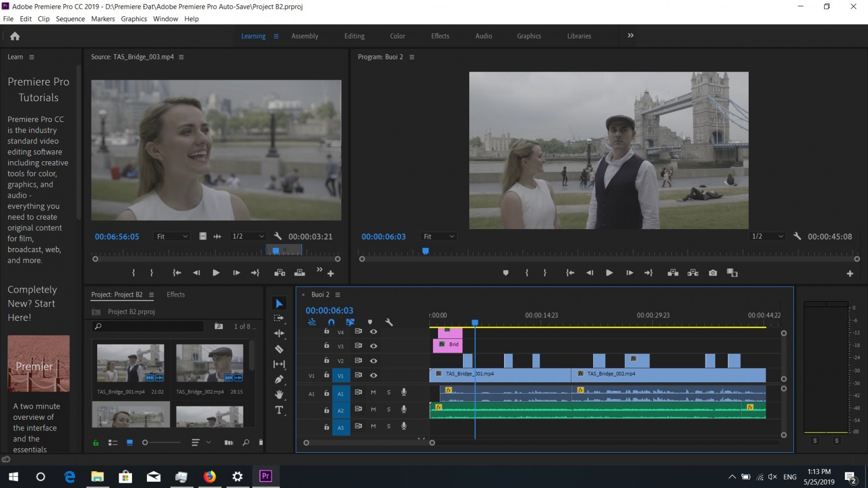Image resolution: width=868 pixels, height=488 pixels.
Task: Click the Find magnifier in Project panel footer
Action: point(246,443)
